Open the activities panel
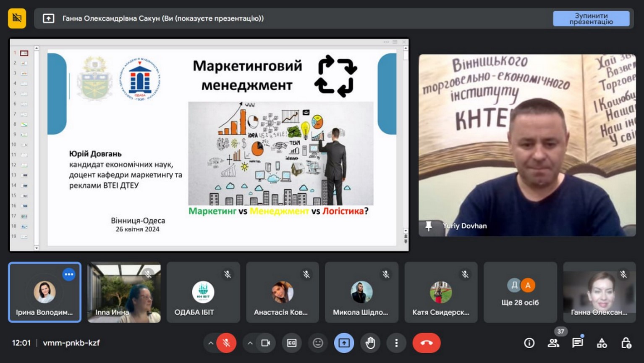 602,343
